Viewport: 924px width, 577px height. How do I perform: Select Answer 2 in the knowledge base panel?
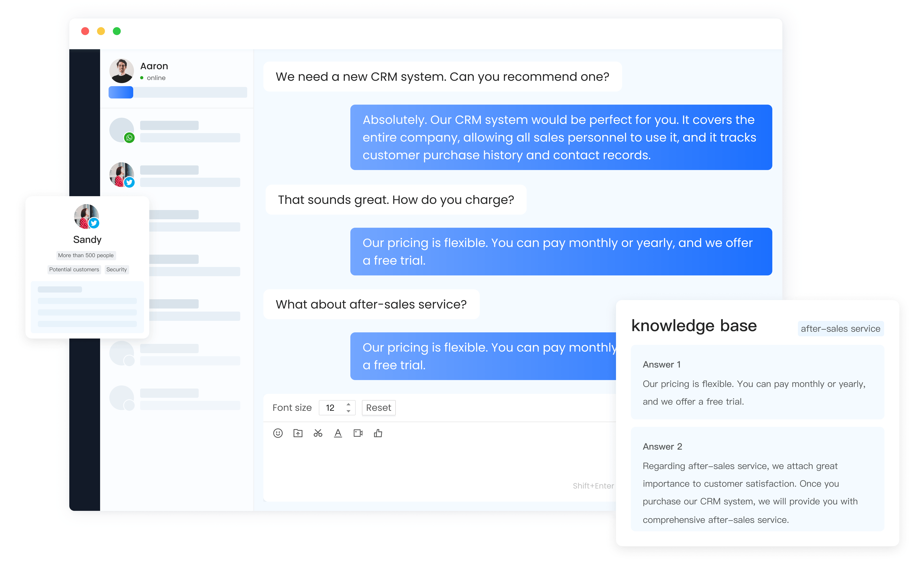coord(662,446)
